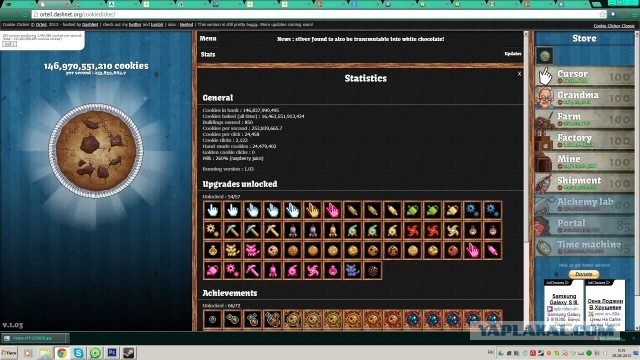This screenshot has height=360, width=640.
Task: Select the dark sprinkled cookie upgrade icon
Action: click(x=373, y=270)
